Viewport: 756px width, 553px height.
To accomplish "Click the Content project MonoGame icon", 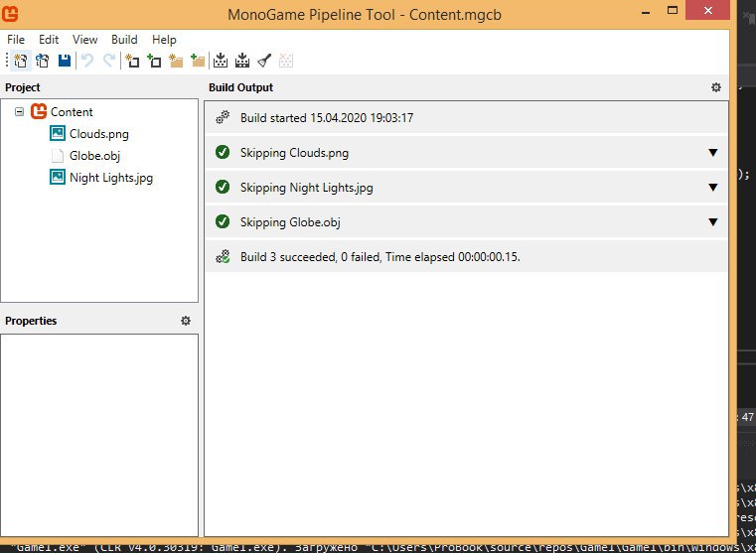I will coord(39,112).
